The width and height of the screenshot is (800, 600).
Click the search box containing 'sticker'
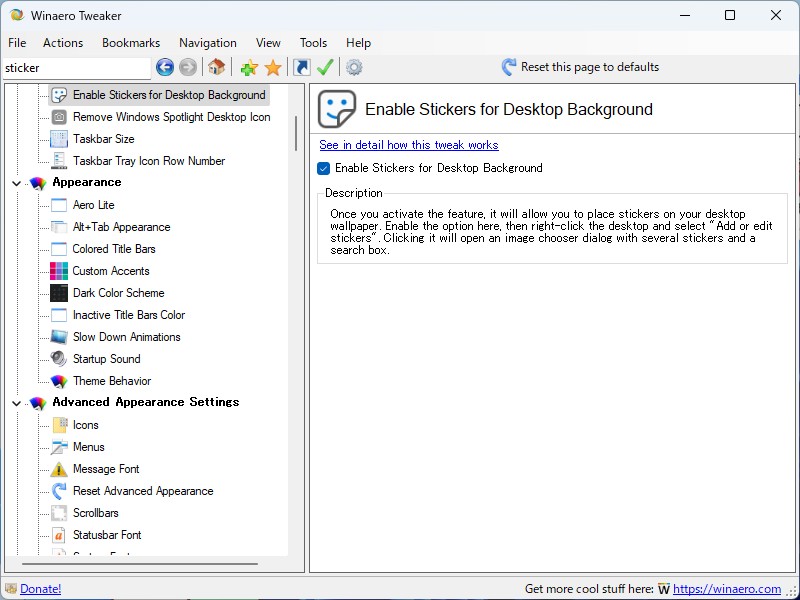77,68
